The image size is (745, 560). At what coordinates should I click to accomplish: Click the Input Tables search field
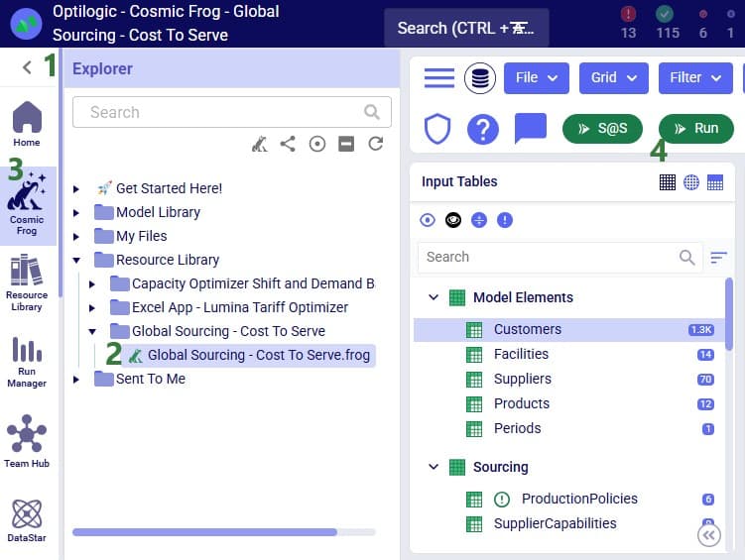click(560, 258)
